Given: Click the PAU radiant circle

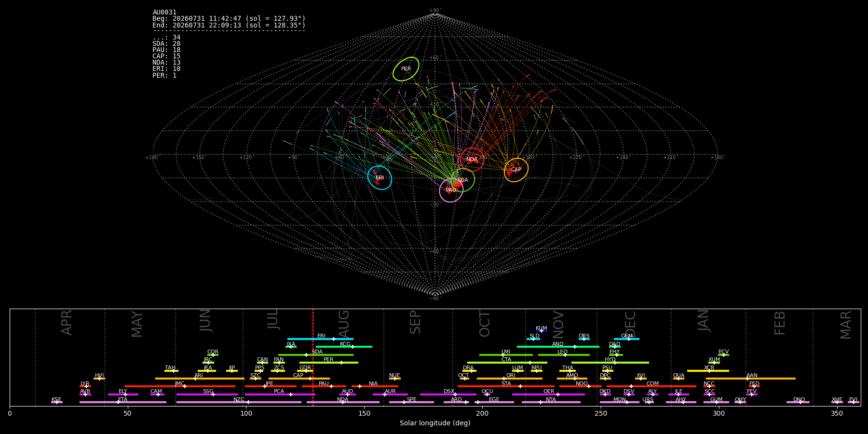Looking at the screenshot, I should tap(451, 190).
